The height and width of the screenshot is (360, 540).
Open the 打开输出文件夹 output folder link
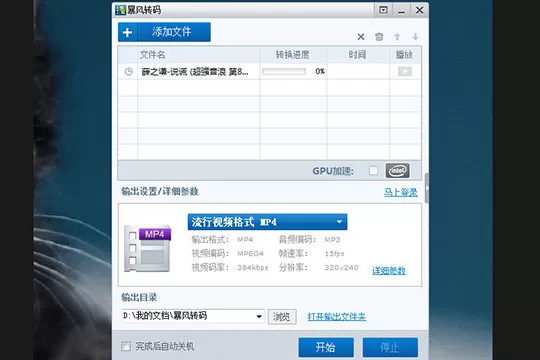pos(336,317)
